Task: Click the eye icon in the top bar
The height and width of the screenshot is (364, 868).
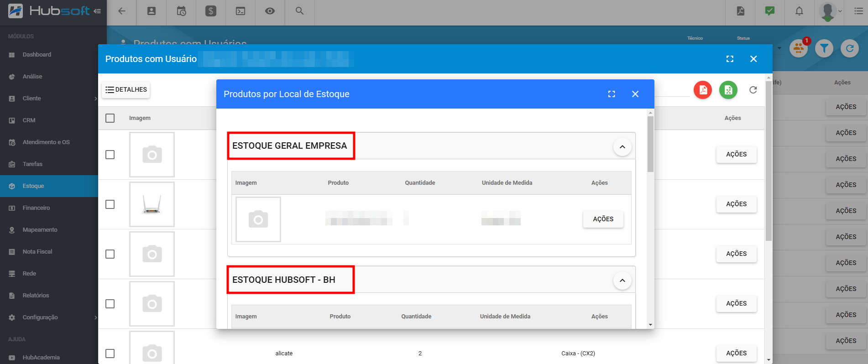Action: pos(270,11)
